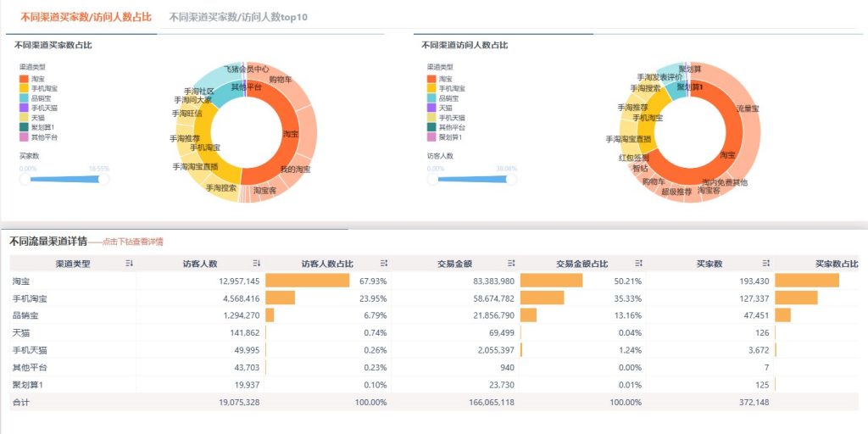868x434 pixels.
Task: Select 手淘淘宝直播 segment in 买家数占比 donut
Action: (x=195, y=167)
